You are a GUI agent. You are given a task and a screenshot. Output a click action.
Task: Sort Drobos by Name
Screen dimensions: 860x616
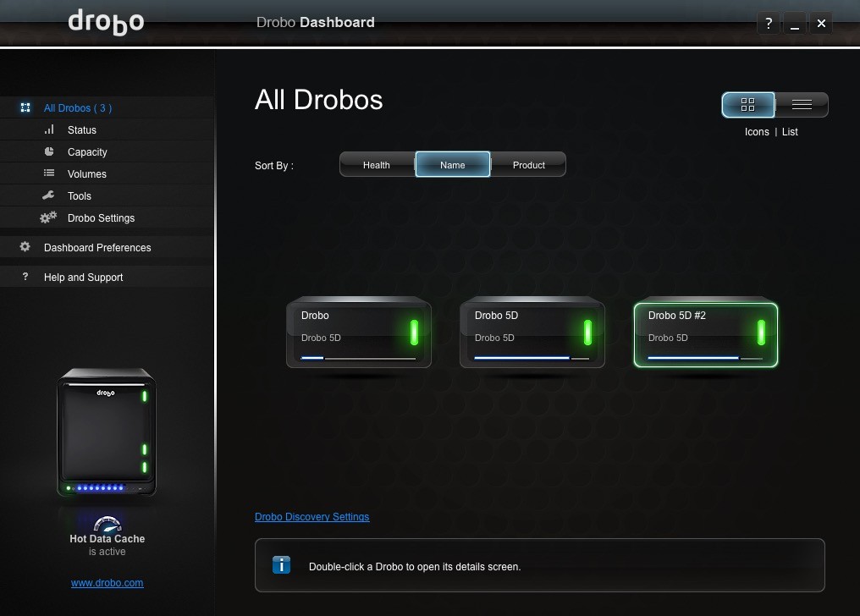453,164
